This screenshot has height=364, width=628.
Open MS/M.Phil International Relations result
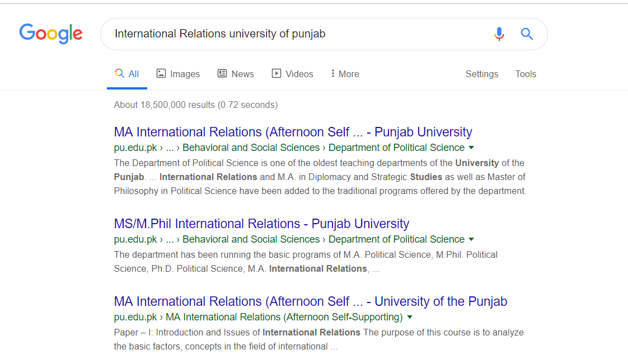261,224
